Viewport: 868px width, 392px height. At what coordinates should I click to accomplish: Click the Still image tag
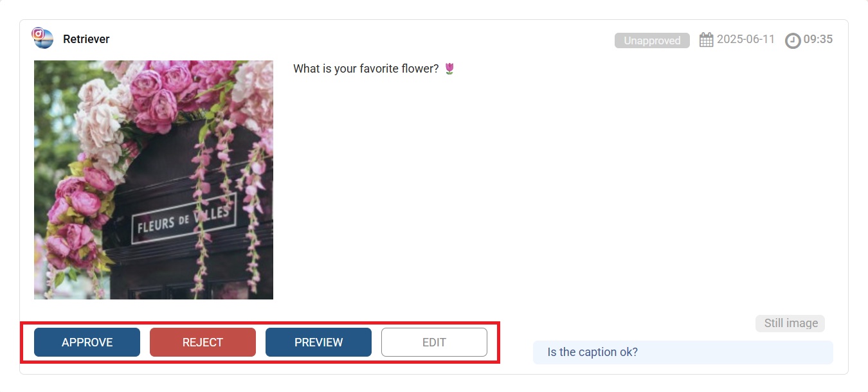click(x=790, y=323)
